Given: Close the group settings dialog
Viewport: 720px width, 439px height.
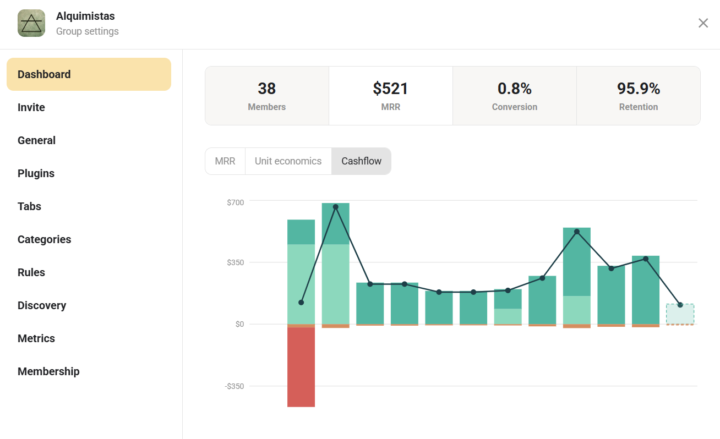Looking at the screenshot, I should coord(703,23).
